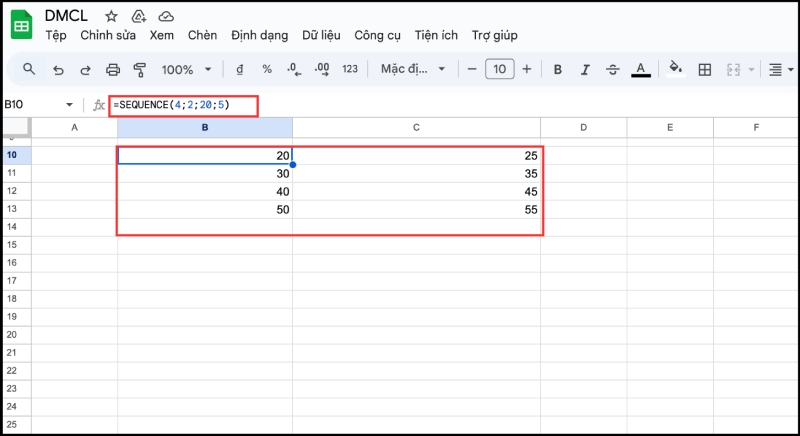Open the toolbar search menus magnifier
800x436 pixels.
(29, 69)
